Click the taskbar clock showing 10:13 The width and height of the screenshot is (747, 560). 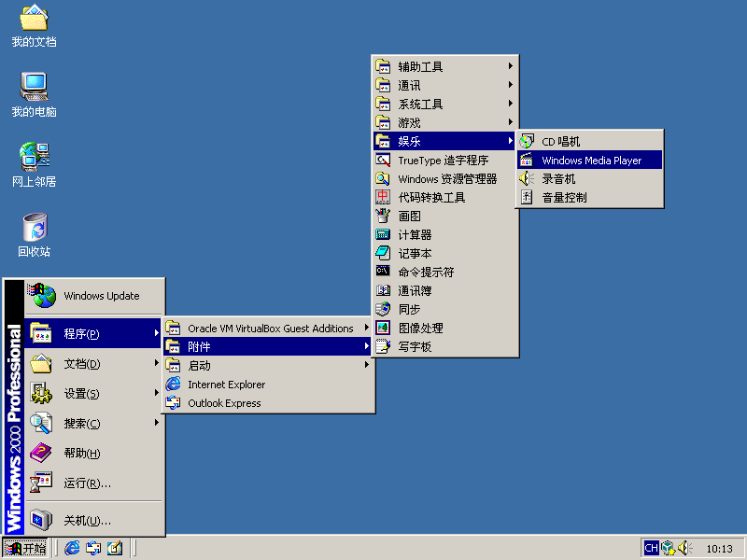click(719, 549)
